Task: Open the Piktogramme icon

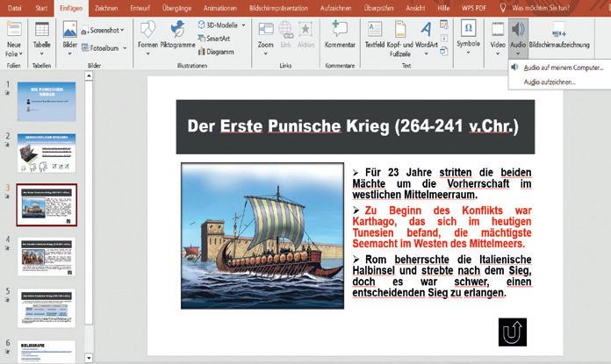Action: click(176, 30)
